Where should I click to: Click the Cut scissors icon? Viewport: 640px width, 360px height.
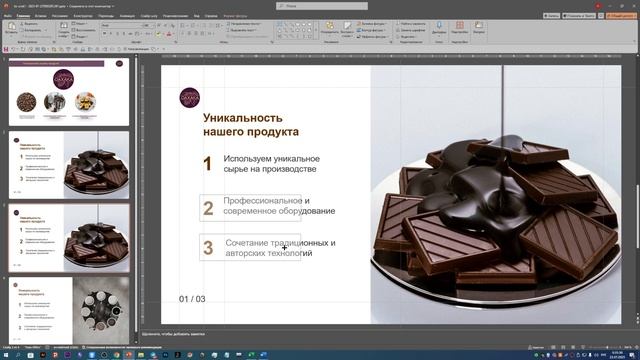(21, 24)
